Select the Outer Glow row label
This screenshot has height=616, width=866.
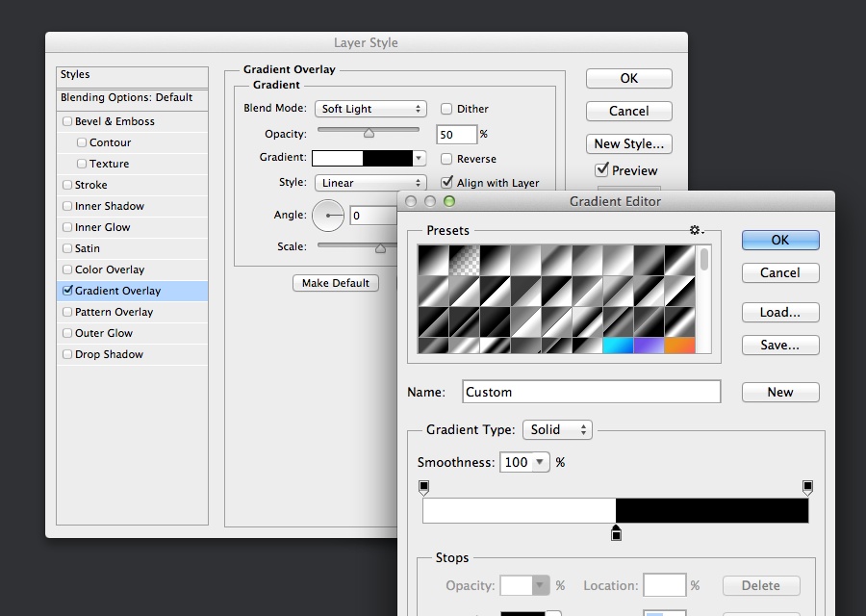(104, 333)
